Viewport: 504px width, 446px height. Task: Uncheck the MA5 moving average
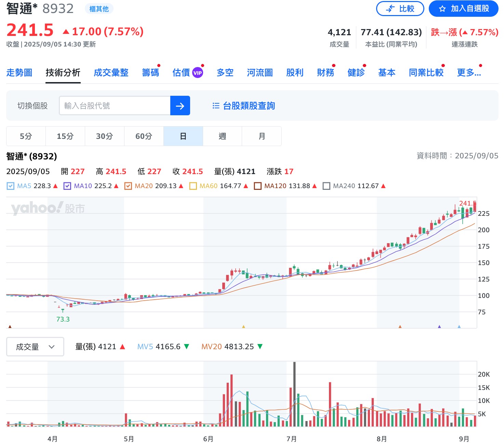10,186
